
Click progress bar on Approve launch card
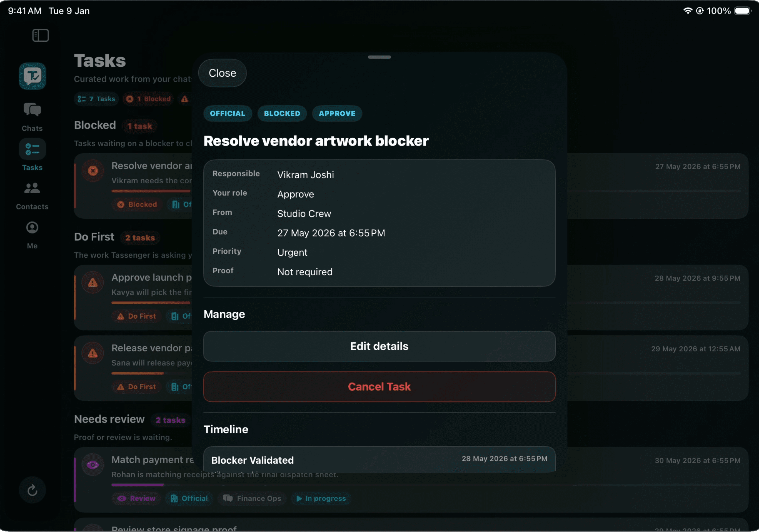click(x=152, y=303)
